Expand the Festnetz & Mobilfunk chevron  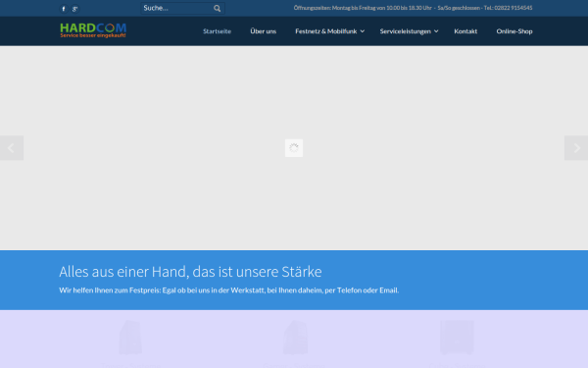(363, 31)
